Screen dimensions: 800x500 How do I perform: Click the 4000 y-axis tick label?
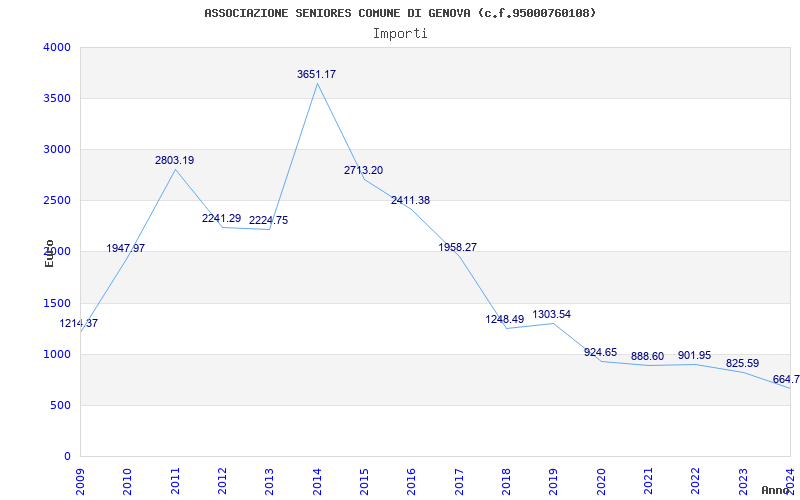point(57,48)
